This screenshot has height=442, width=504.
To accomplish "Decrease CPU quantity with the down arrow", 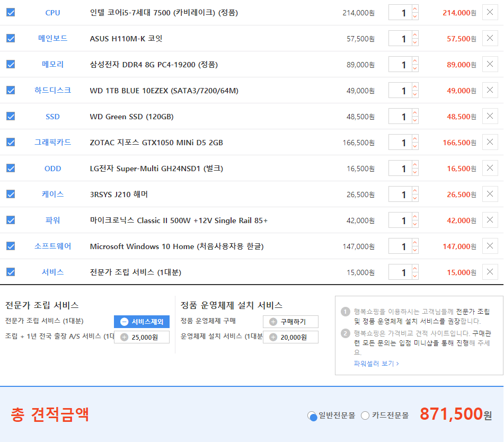I will pos(415,16).
